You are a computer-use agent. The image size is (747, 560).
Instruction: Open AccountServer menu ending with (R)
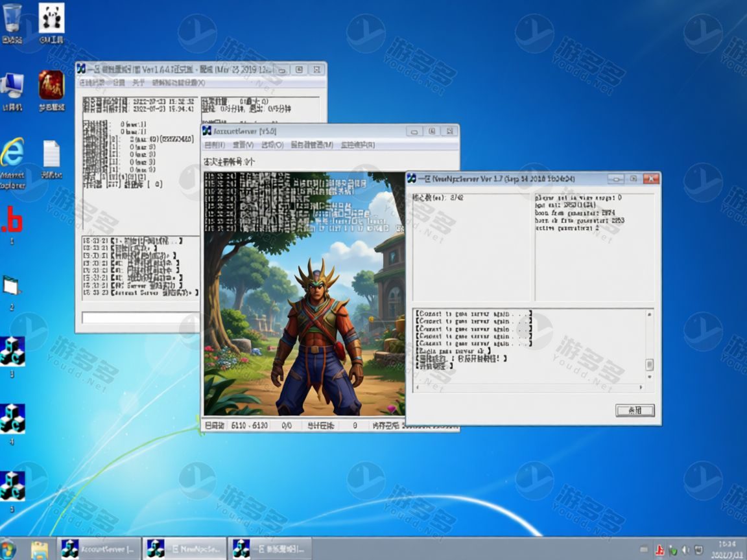[x=358, y=145]
